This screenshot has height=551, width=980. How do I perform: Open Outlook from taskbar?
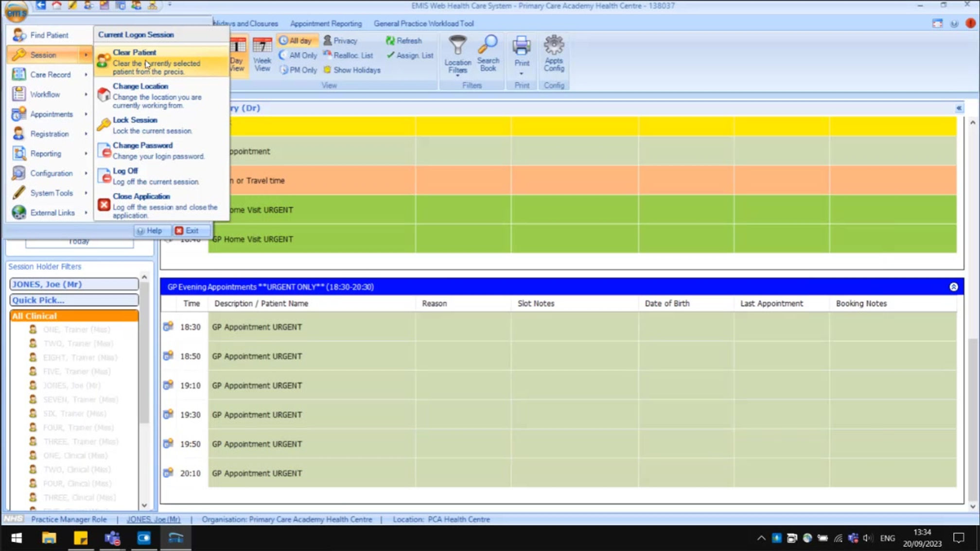point(144,538)
